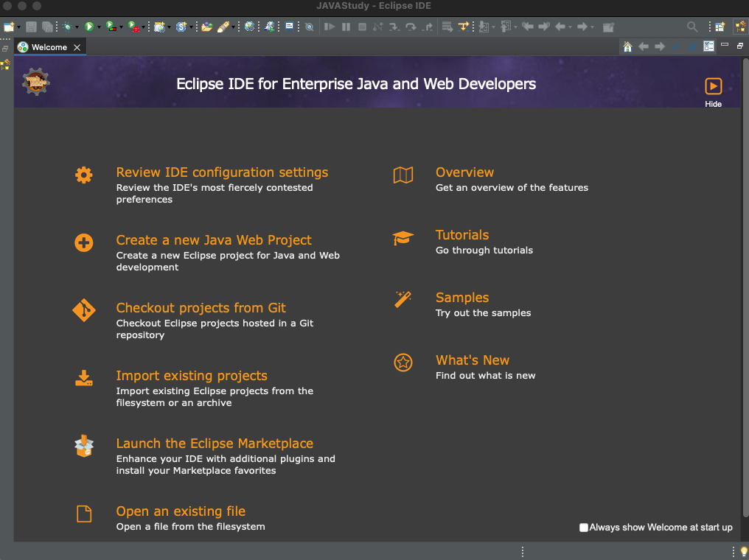Screen dimensions: 749x560
Task: Click the Tutorials graduation cap icon
Action: point(403,238)
